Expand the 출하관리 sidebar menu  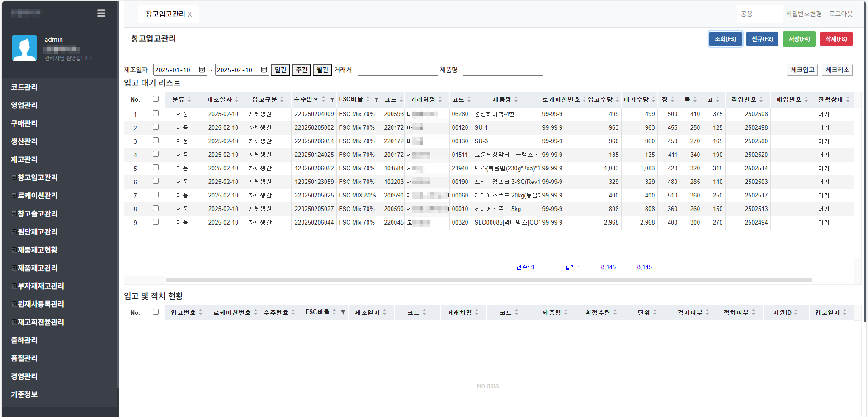point(24,340)
